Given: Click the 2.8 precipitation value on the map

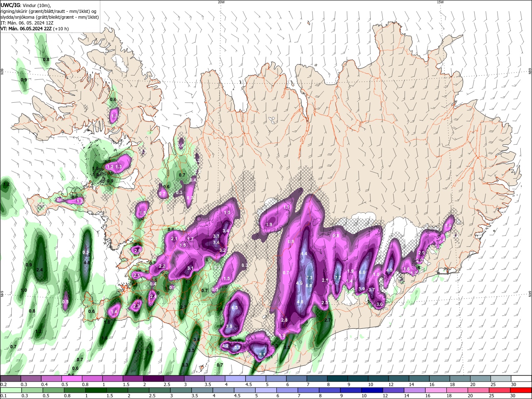Looking at the screenshot, I should [x=284, y=320].
